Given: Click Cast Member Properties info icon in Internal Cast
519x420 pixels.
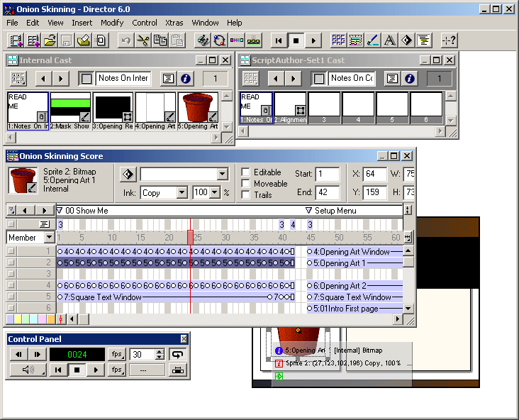Looking at the screenshot, I should click(x=186, y=79).
